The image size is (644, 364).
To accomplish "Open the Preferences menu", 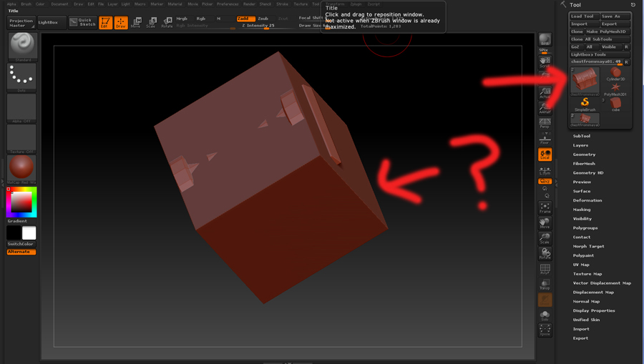I will click(x=228, y=4).
